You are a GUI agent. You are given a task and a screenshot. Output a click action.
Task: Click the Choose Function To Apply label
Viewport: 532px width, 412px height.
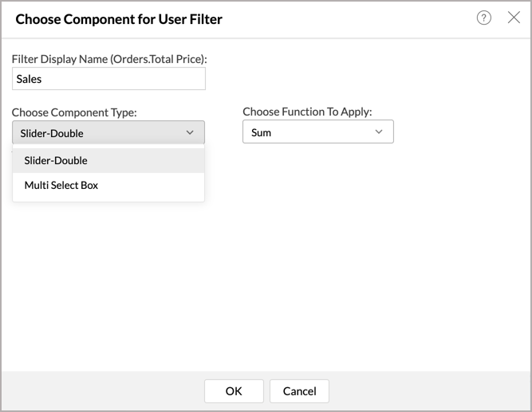pos(307,112)
